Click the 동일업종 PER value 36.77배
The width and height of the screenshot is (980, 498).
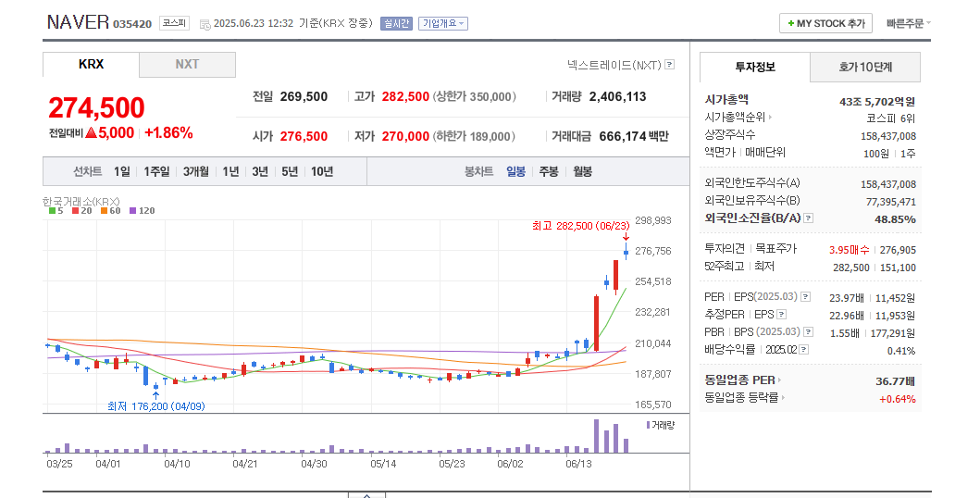pyautogui.click(x=895, y=381)
